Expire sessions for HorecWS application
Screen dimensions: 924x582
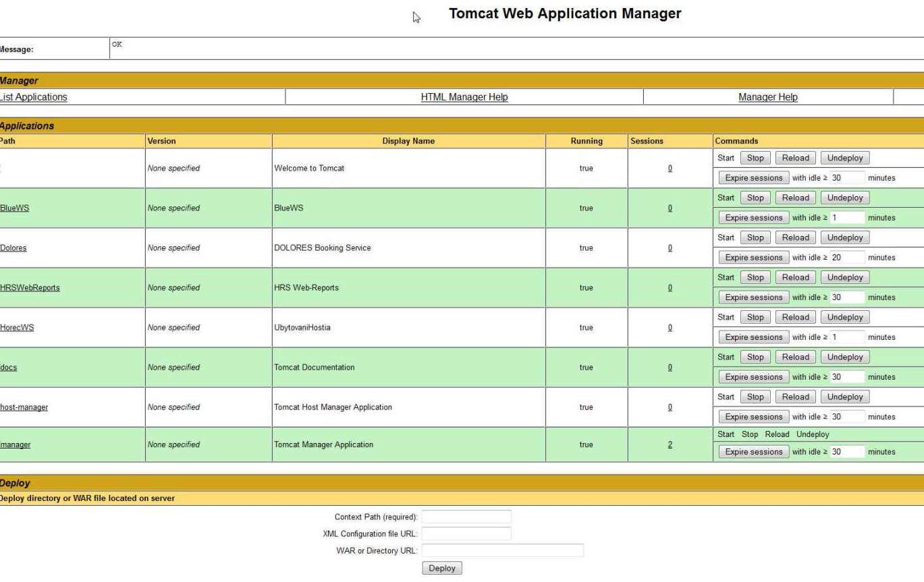point(753,337)
